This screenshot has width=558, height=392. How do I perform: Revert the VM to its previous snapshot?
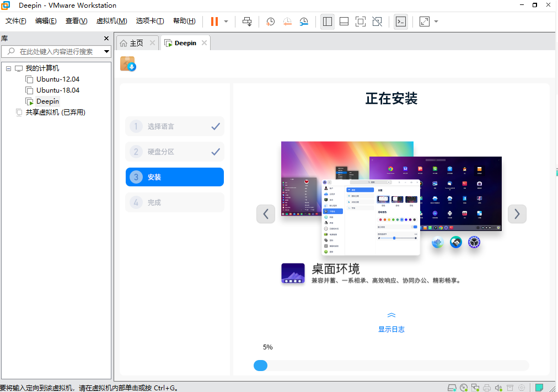287,22
